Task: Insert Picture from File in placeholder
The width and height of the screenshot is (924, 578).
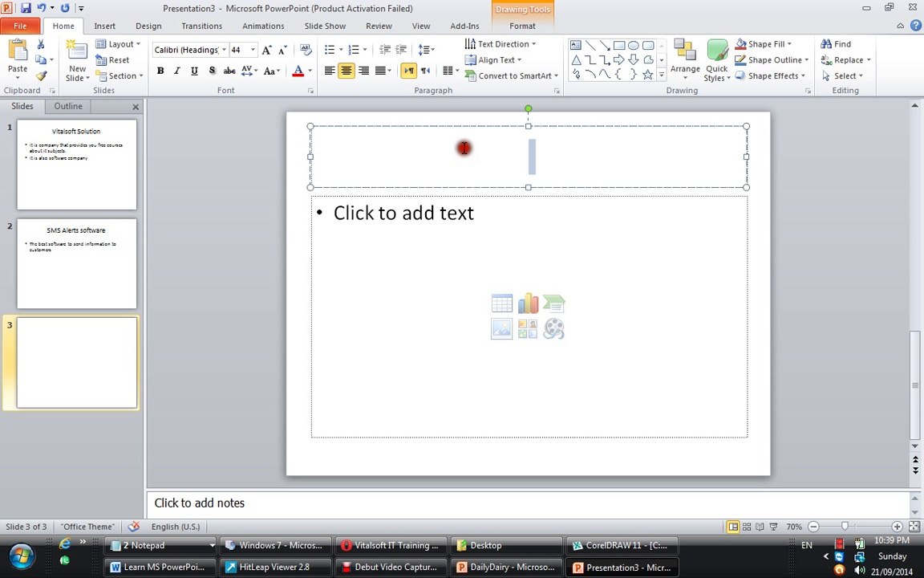Action: click(501, 328)
